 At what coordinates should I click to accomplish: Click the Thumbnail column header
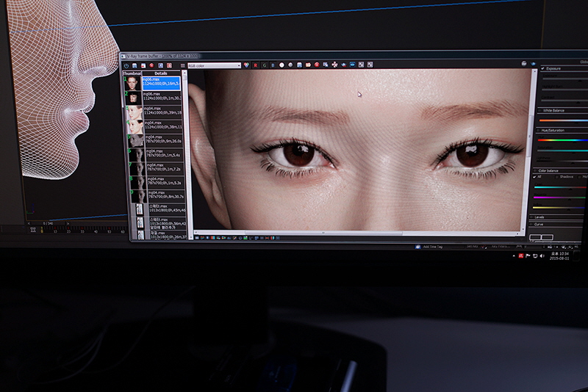pos(132,73)
